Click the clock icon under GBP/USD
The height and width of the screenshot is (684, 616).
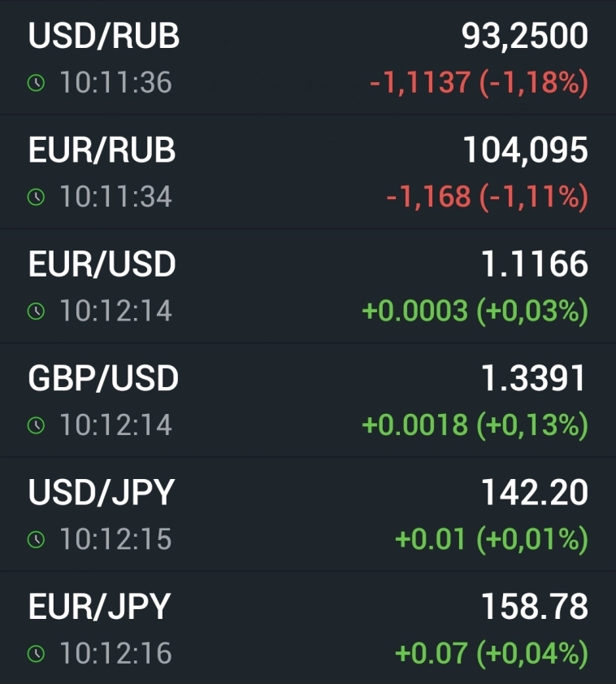coord(35,425)
